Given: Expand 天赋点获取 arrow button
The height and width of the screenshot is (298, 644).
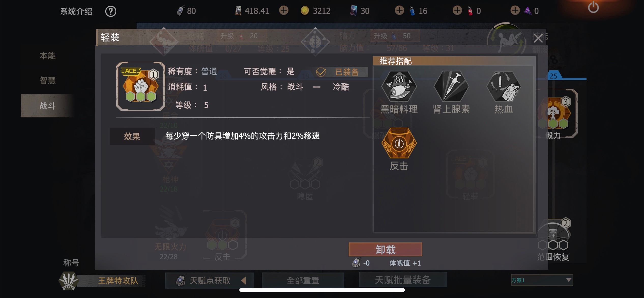Looking at the screenshot, I should point(209,280).
